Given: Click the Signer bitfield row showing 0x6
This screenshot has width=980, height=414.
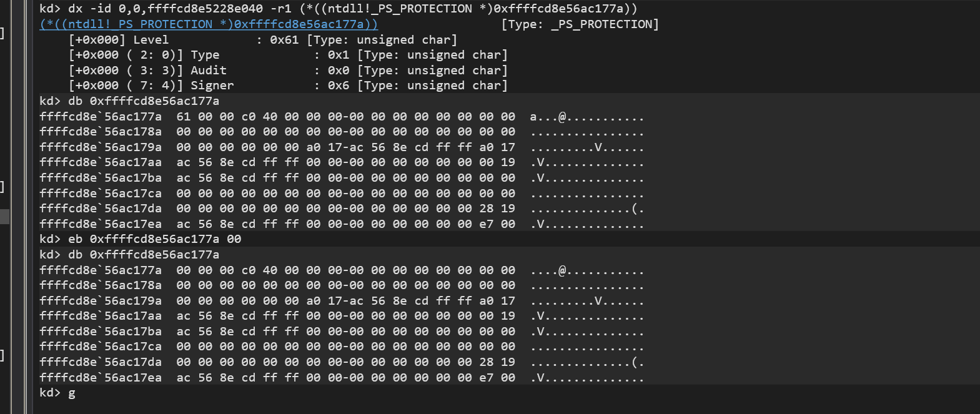Looking at the screenshot, I should pos(287,86).
